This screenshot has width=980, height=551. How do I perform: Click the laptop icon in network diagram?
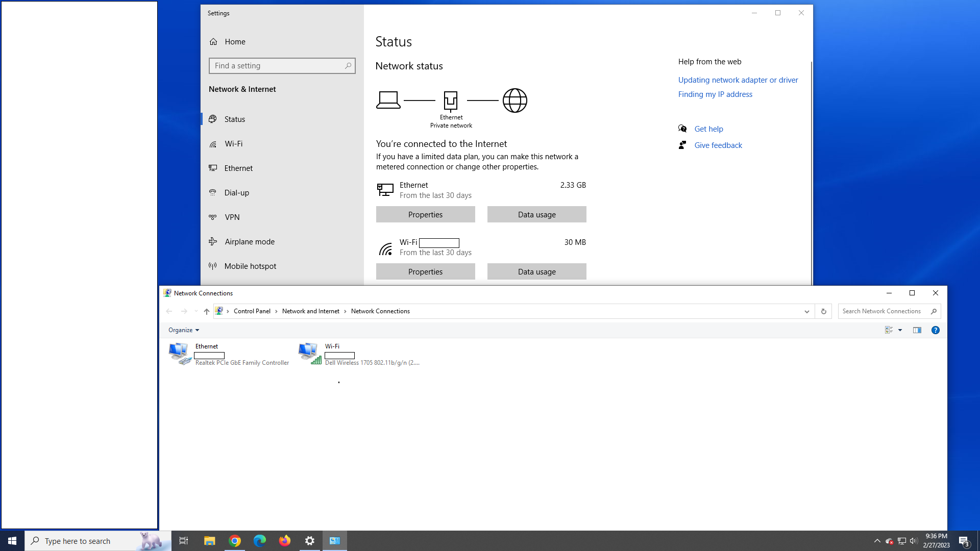pos(388,100)
